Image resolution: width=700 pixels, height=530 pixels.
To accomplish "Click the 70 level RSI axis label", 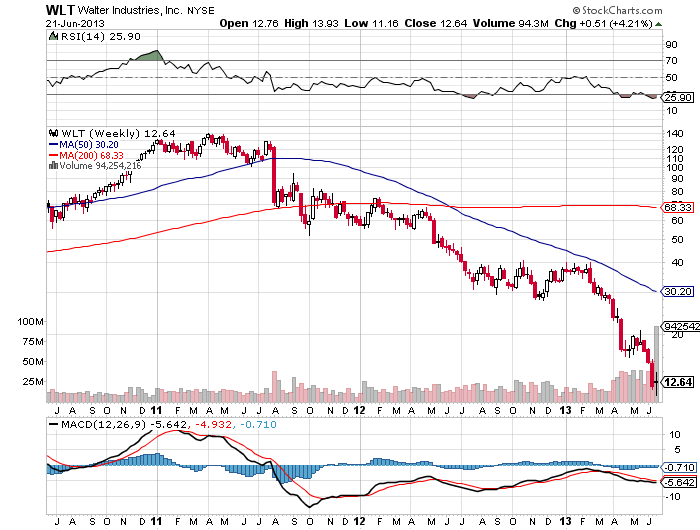I will (x=671, y=60).
